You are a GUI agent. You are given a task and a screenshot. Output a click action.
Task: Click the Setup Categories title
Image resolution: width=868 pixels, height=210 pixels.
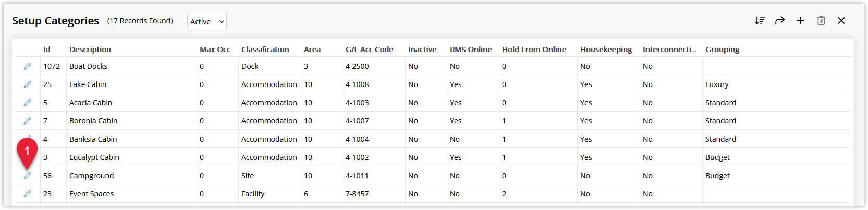tap(55, 21)
